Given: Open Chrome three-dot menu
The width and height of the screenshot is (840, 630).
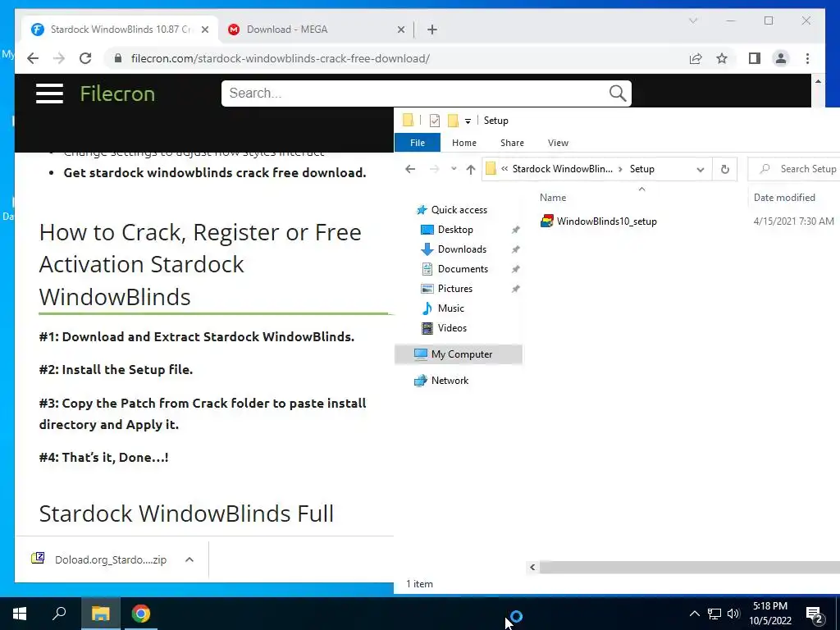Looking at the screenshot, I should click(807, 58).
